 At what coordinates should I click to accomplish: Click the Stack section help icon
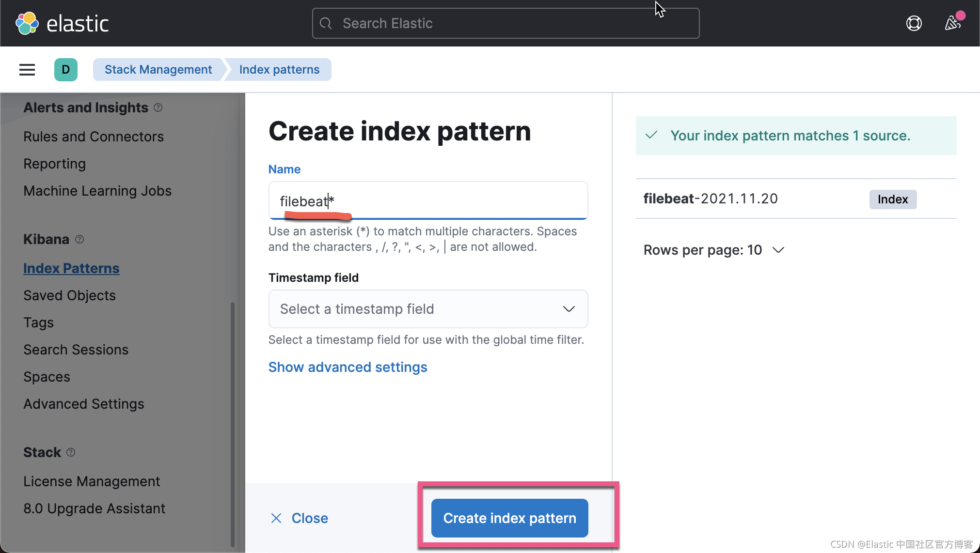(x=71, y=452)
